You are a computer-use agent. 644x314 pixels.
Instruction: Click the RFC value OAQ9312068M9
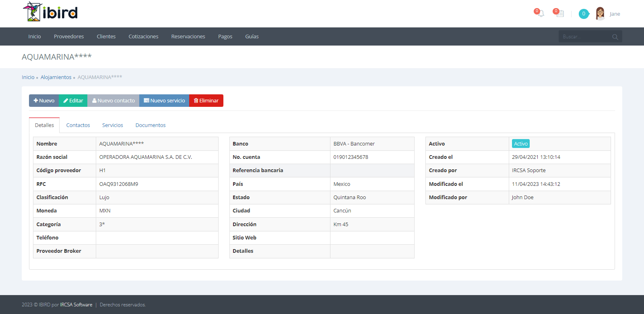coord(119,184)
